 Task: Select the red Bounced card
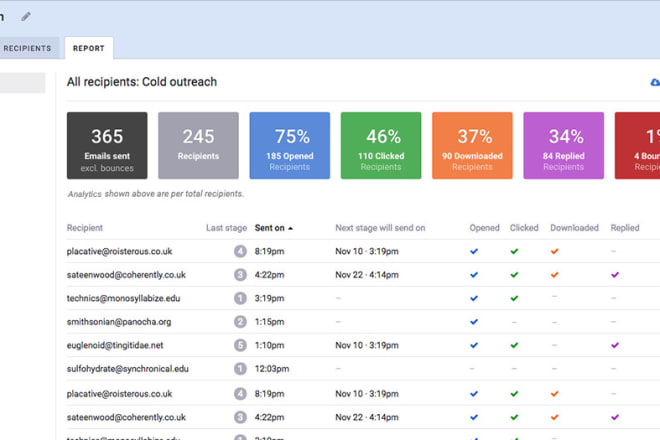(637, 145)
